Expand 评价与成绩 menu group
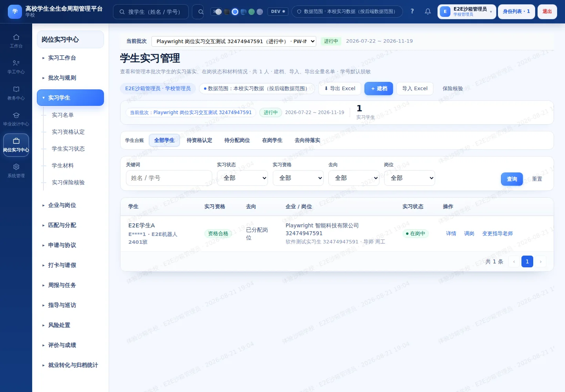The image size is (565, 392). tap(70, 345)
